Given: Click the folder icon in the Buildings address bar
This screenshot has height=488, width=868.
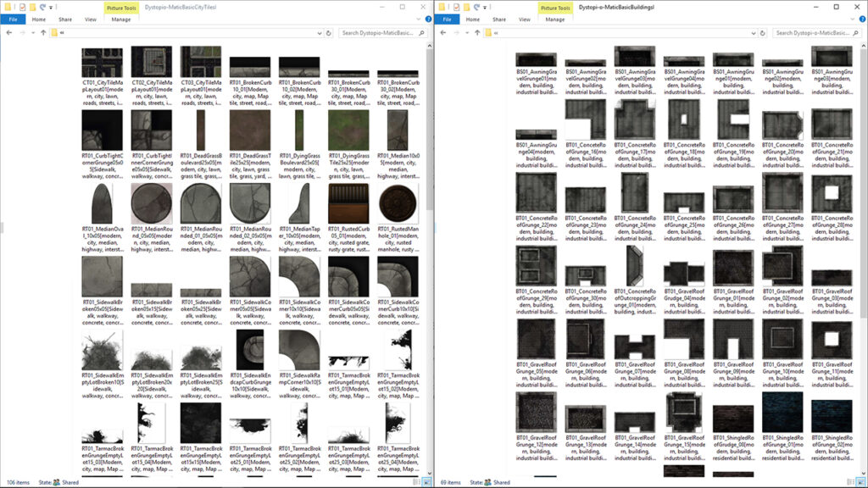Looking at the screenshot, I should point(487,30).
